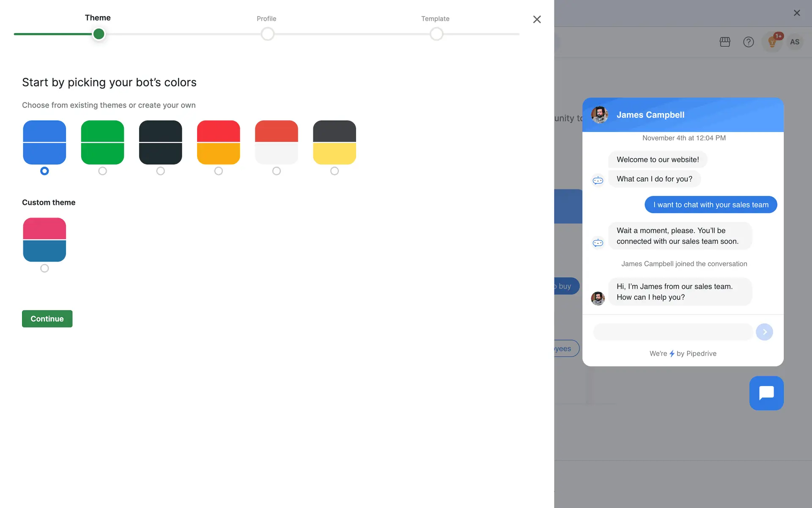Go to the Profile step
The image size is (812, 508).
coord(267,34)
